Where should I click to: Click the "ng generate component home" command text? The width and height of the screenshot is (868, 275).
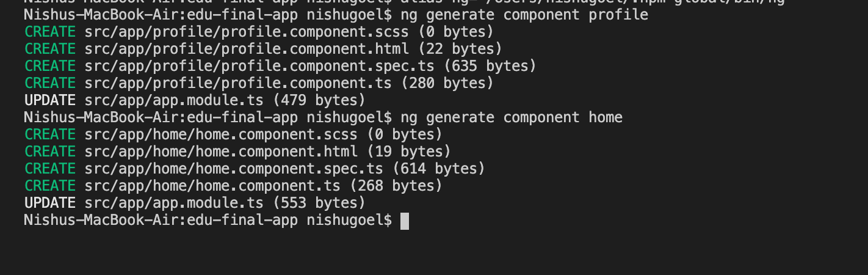click(x=512, y=117)
